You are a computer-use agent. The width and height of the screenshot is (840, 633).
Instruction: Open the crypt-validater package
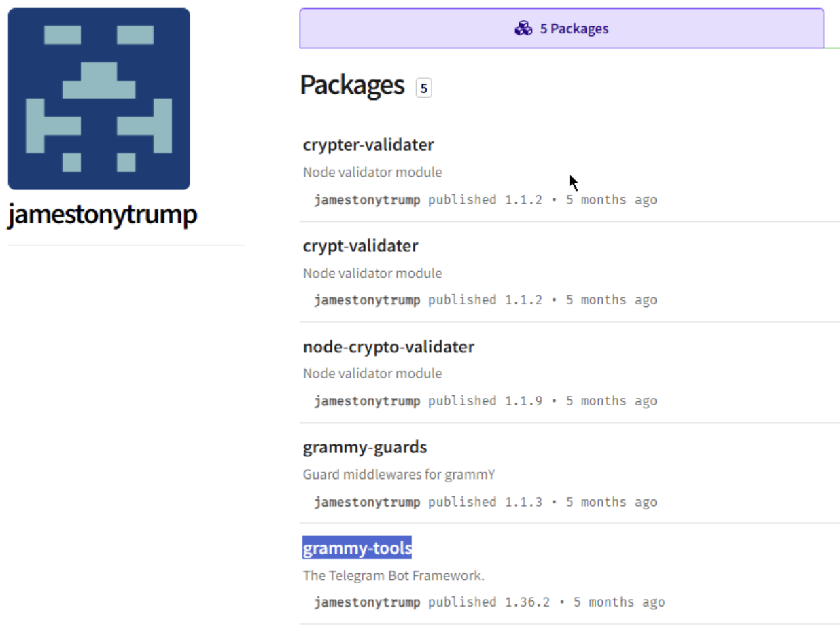click(360, 246)
